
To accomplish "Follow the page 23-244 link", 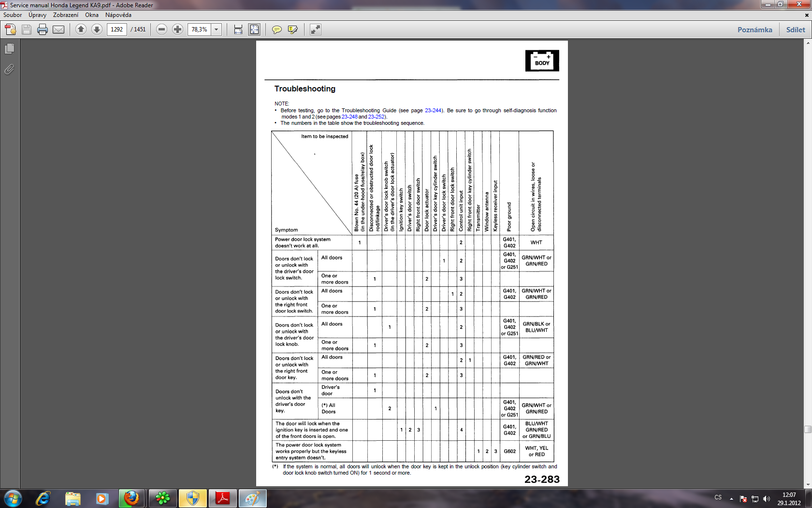I will click(433, 110).
